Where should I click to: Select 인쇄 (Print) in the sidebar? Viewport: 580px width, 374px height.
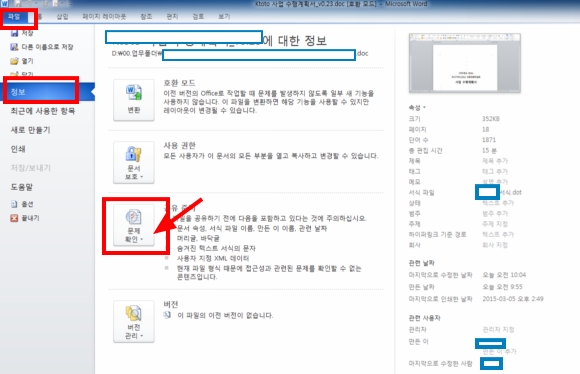click(x=18, y=149)
